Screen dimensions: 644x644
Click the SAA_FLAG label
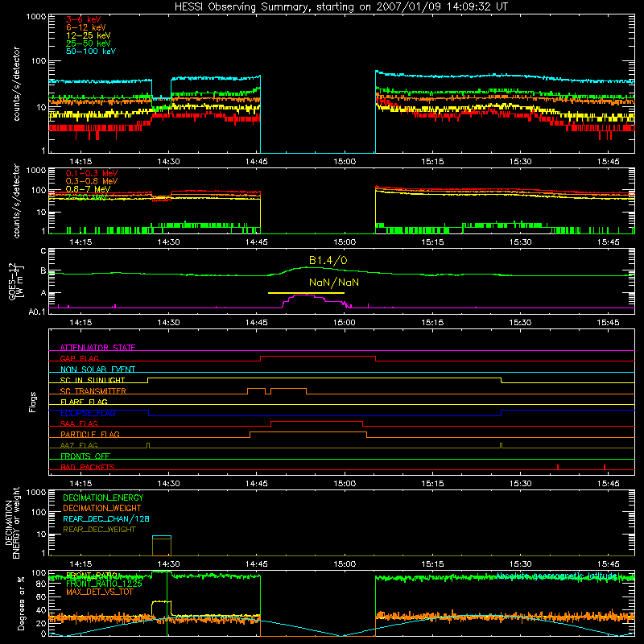[79, 423]
